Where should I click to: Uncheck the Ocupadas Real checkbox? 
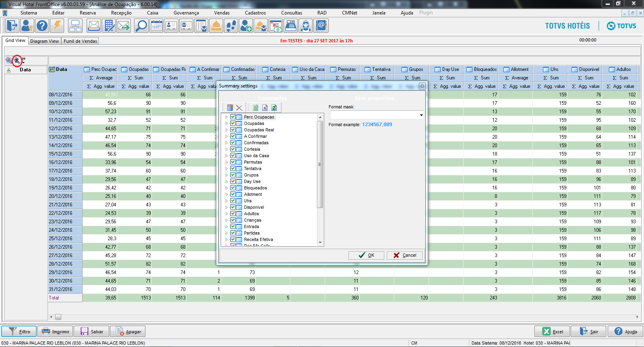pos(233,130)
